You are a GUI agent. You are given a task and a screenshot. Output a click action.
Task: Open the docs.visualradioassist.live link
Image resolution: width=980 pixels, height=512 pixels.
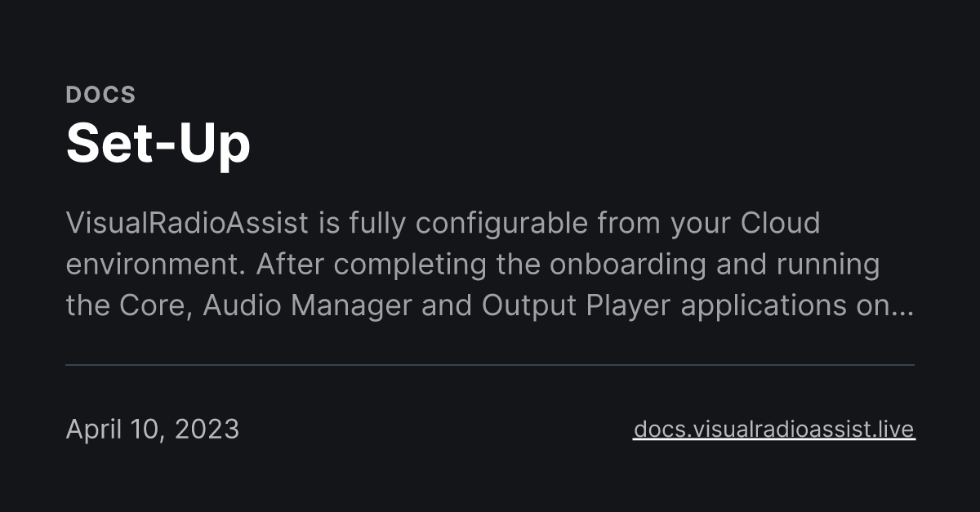[x=773, y=429]
